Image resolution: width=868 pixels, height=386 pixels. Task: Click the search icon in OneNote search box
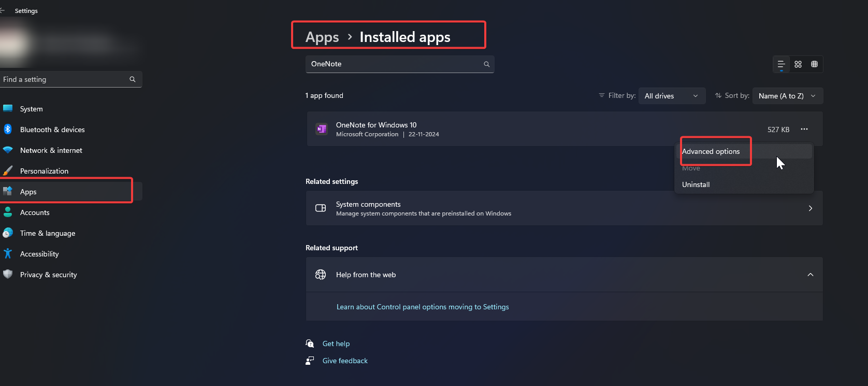coord(487,64)
